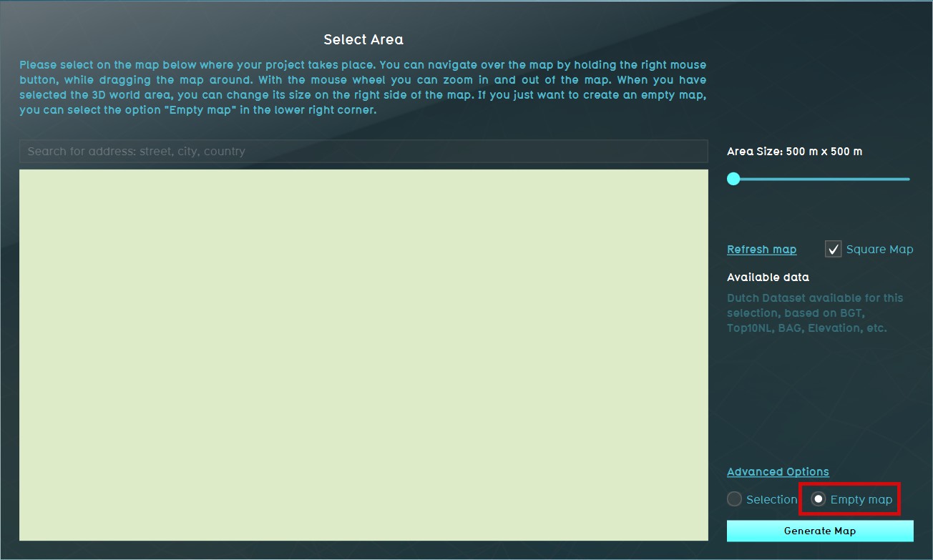Screen dimensions: 933x560
Task: Select the Selection radio button
Action: (x=734, y=499)
